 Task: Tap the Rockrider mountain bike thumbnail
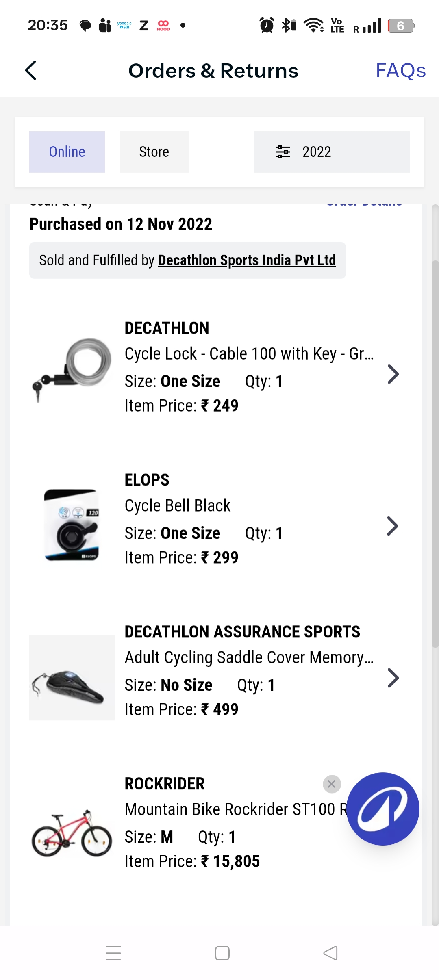click(72, 833)
